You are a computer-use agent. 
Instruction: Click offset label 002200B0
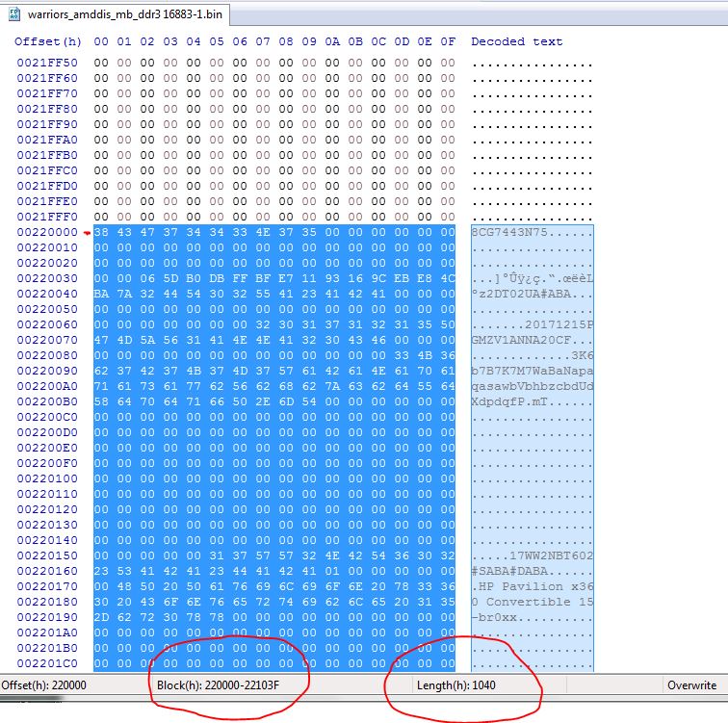[x=47, y=401]
